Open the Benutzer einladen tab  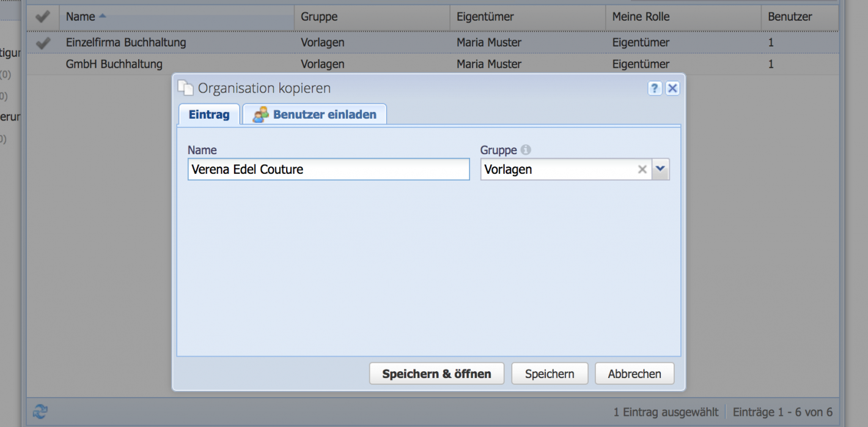click(314, 114)
